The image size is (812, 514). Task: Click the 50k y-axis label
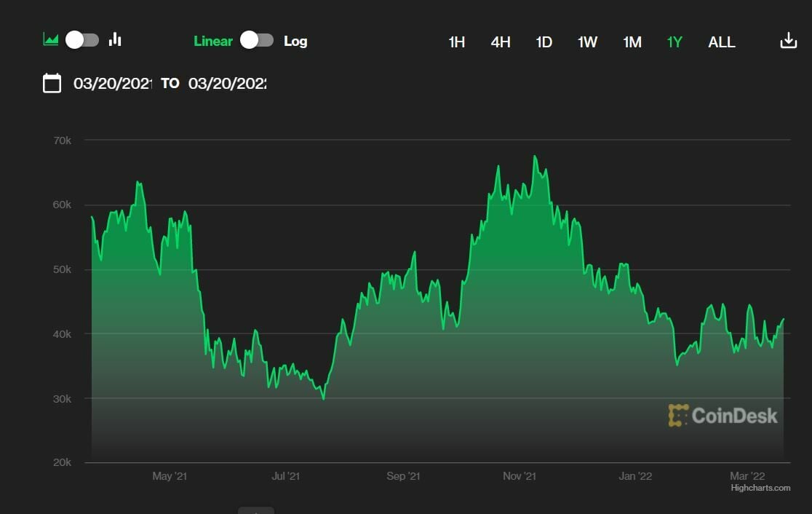(62, 269)
